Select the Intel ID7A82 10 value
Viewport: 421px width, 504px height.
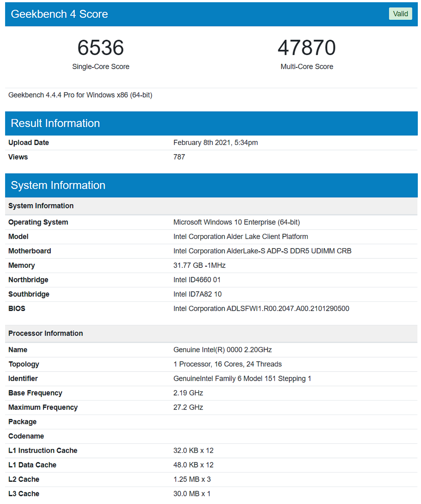pos(198,294)
